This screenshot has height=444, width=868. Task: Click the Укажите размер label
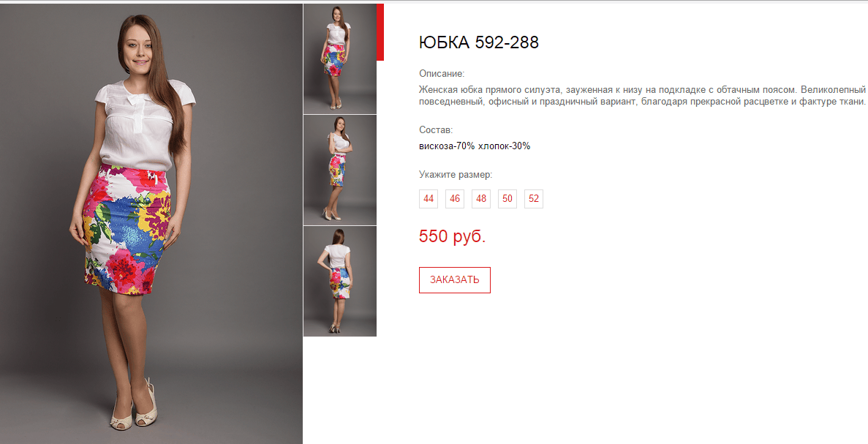[x=456, y=175]
